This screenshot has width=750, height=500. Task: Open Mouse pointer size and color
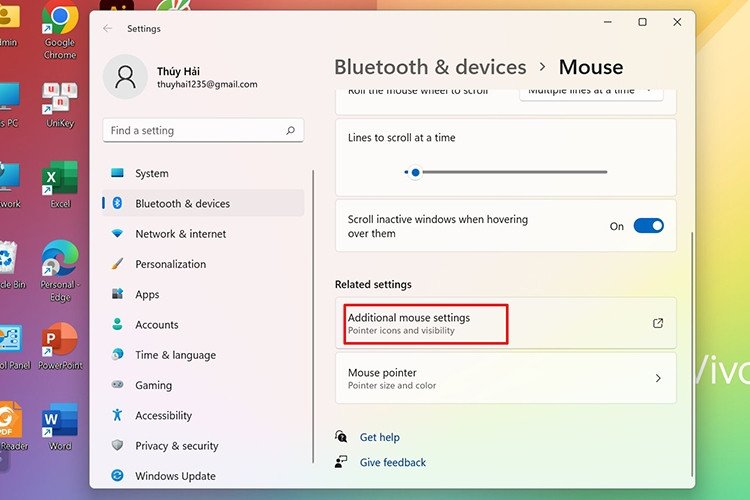click(x=506, y=378)
